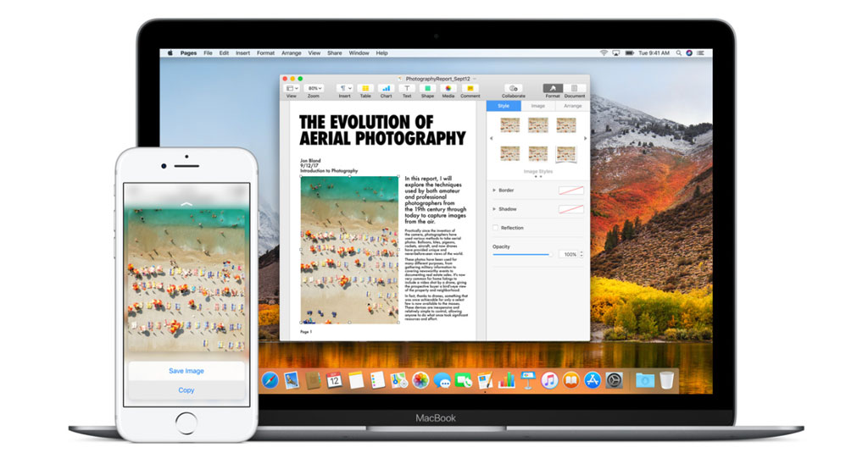868x453 pixels.
Task: Open the Insert dropdown in the toolbar
Action: click(x=345, y=91)
